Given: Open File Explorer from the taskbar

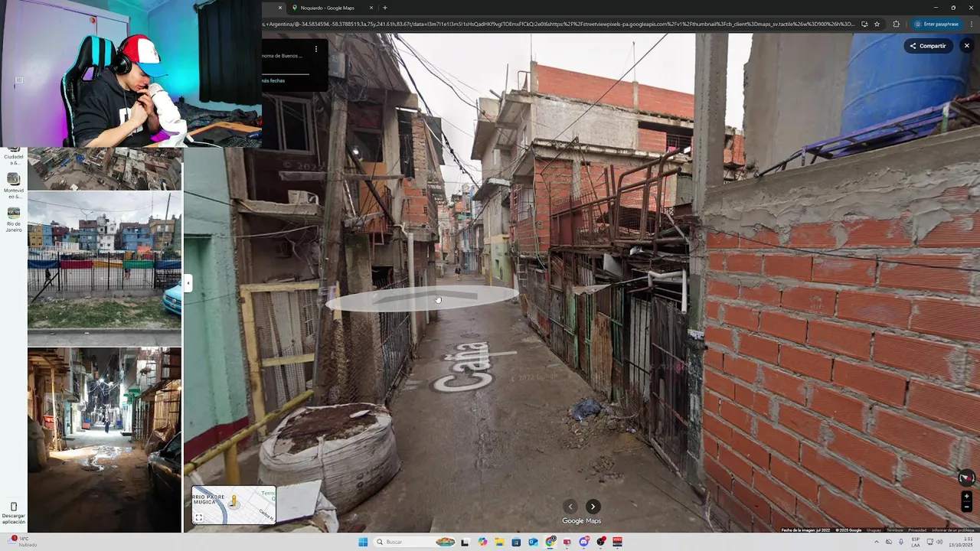Looking at the screenshot, I should coord(500,542).
